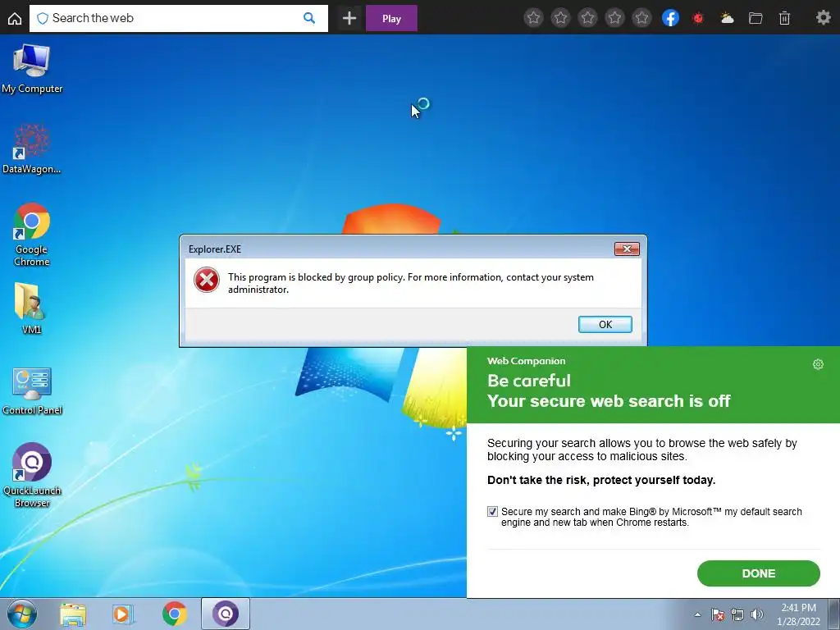
Task: Click Show desktop strip beside clock
Action: [834, 614]
